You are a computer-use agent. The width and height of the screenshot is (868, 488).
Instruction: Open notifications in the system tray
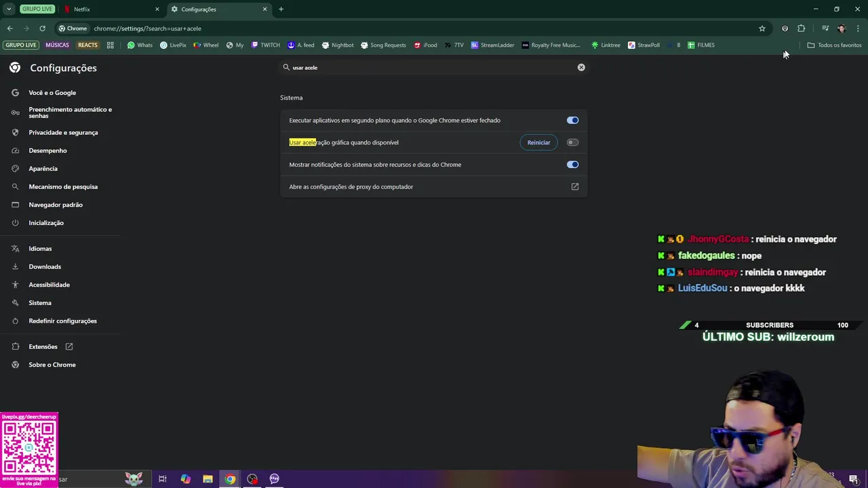(853, 480)
